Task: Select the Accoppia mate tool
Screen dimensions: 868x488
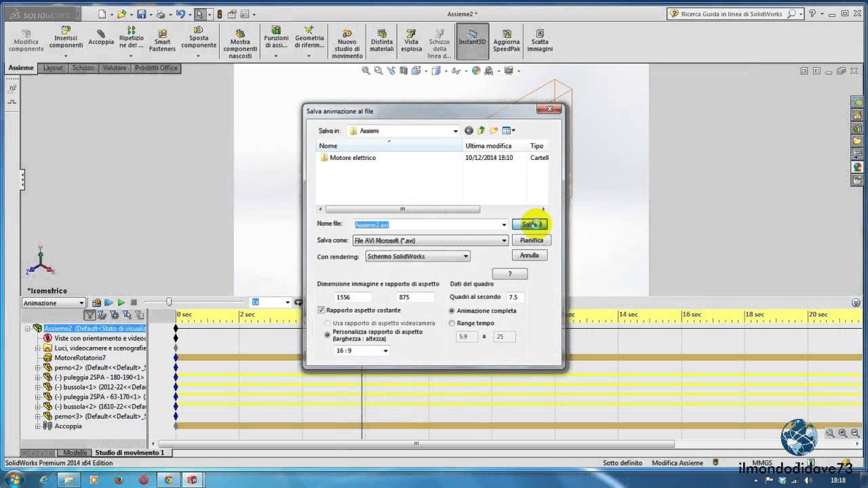Action: click(x=101, y=37)
